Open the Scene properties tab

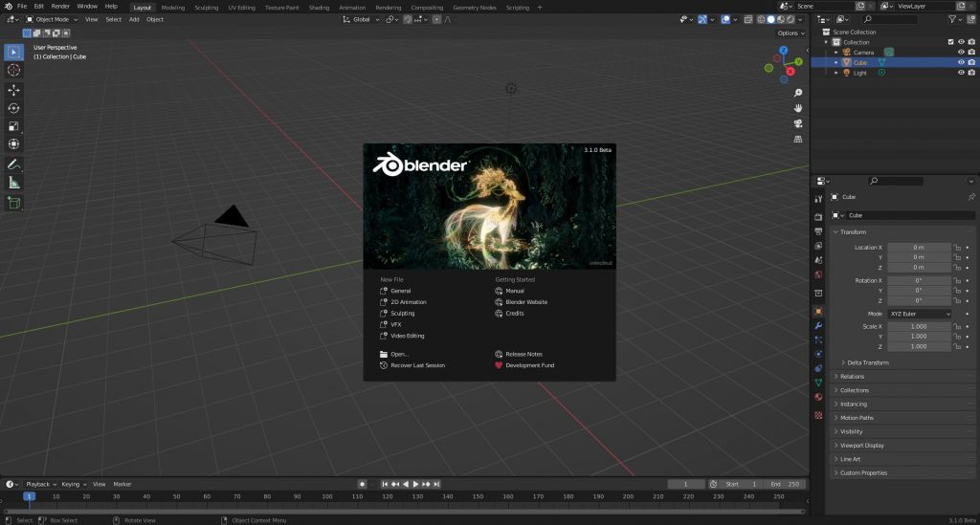point(818,260)
